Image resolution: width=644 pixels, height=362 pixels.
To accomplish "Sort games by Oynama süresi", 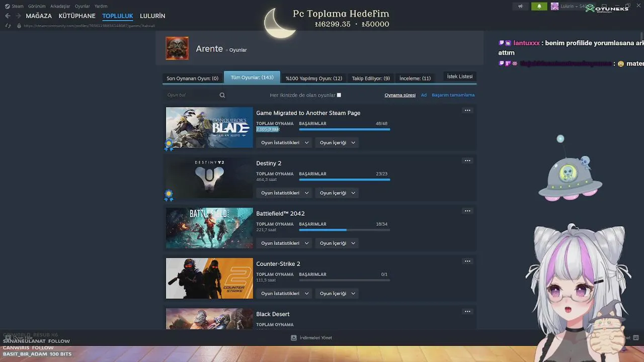I will [x=400, y=95].
